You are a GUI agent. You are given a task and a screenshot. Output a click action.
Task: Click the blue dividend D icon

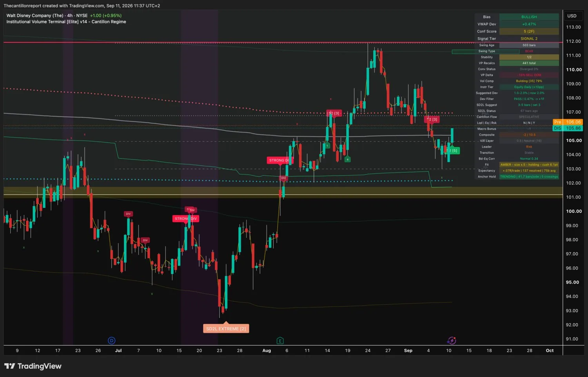[111, 341]
